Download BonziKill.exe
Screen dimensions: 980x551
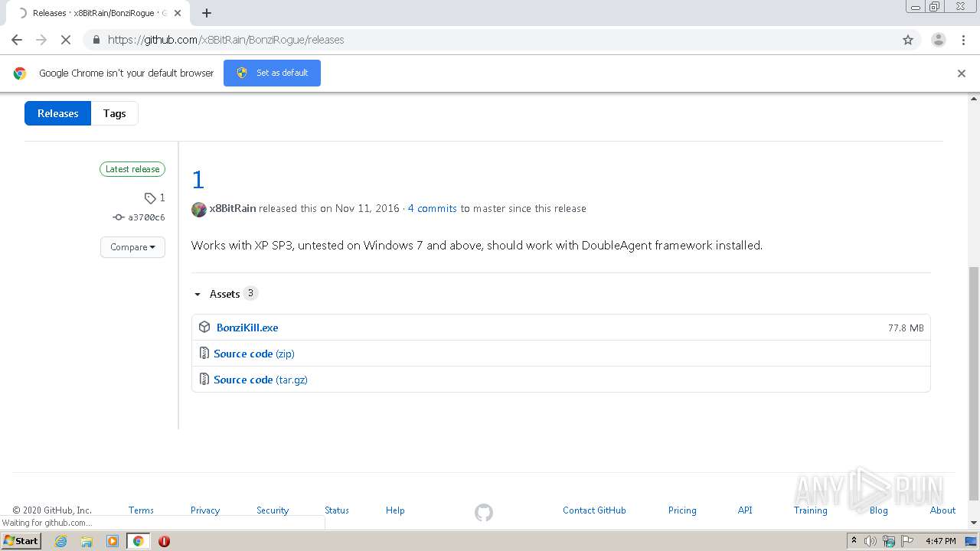coord(247,328)
